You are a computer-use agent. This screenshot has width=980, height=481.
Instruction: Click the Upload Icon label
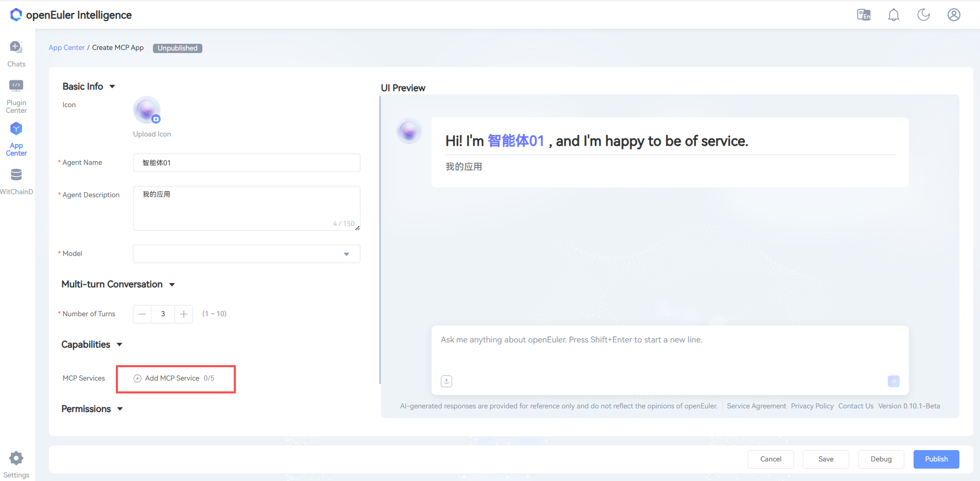[x=152, y=134]
